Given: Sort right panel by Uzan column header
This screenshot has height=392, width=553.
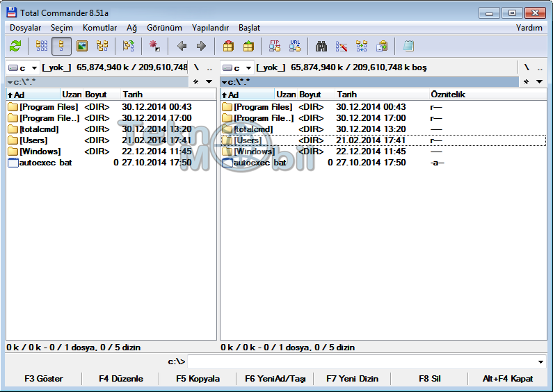Looking at the screenshot, I should tap(286, 95).
